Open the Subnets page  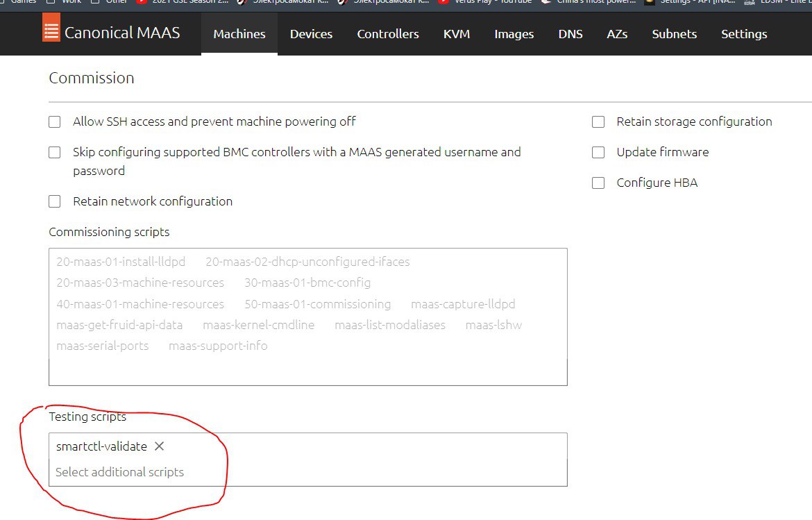point(675,34)
